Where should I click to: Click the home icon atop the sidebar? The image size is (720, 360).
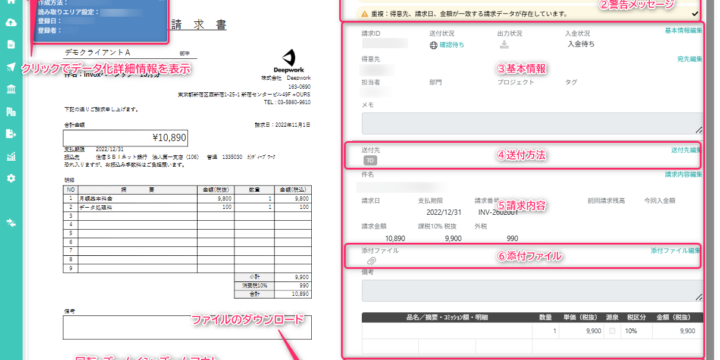pos(11,1)
